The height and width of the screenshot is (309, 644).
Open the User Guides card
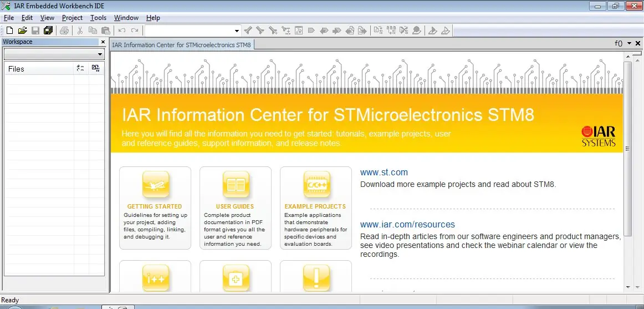[x=236, y=208]
